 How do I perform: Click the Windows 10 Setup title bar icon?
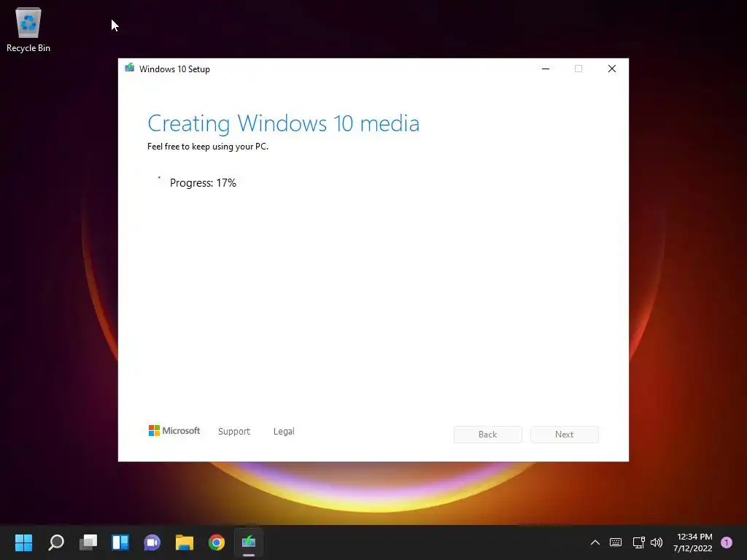(130, 68)
